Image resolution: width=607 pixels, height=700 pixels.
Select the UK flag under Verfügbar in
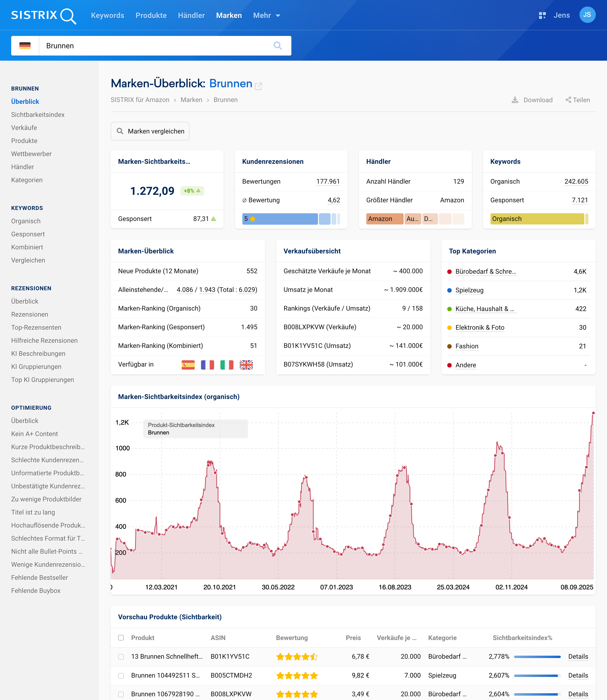(246, 364)
